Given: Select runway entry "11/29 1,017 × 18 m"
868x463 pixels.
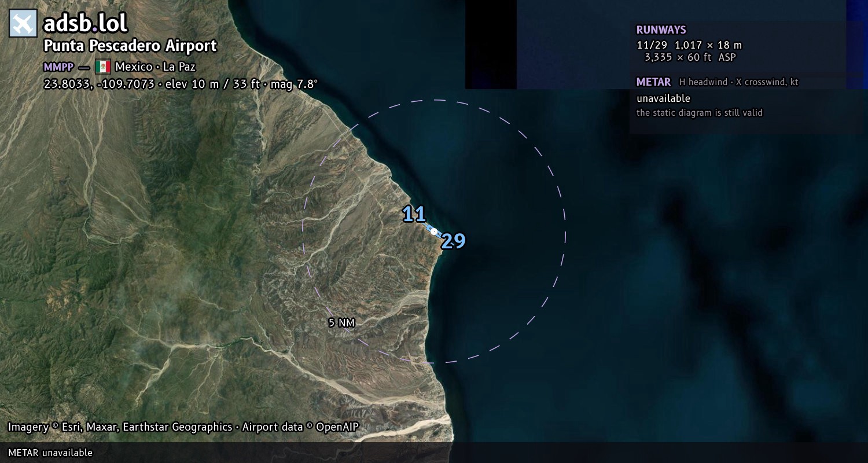Looking at the screenshot, I should click(689, 45).
